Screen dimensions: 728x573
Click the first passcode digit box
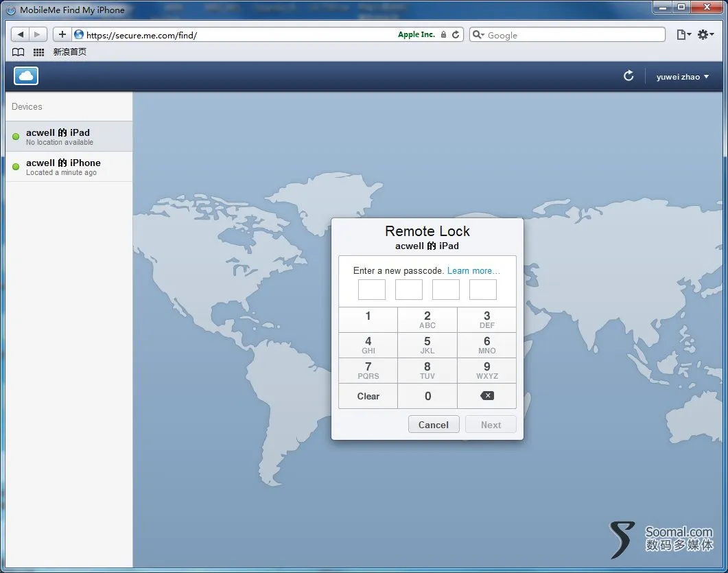tap(371, 290)
